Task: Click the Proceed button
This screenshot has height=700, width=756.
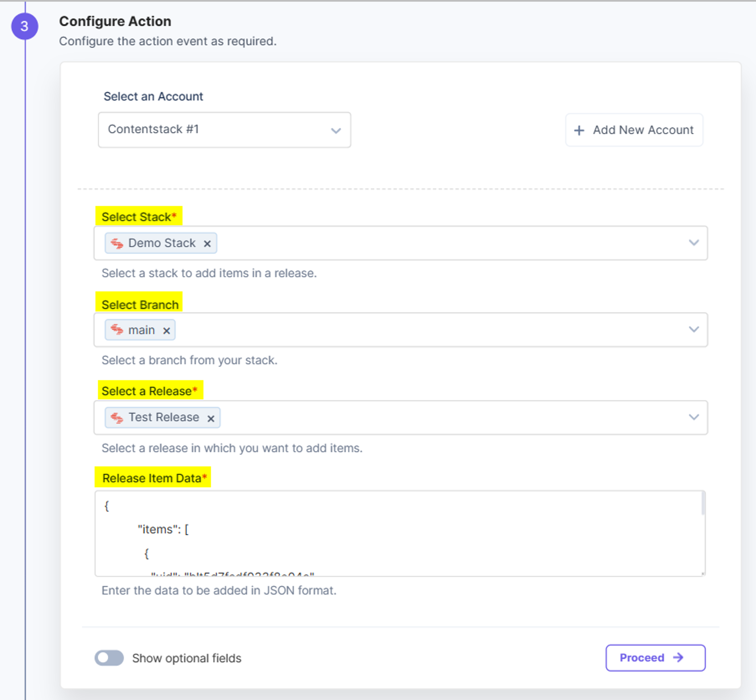Action: pos(655,658)
